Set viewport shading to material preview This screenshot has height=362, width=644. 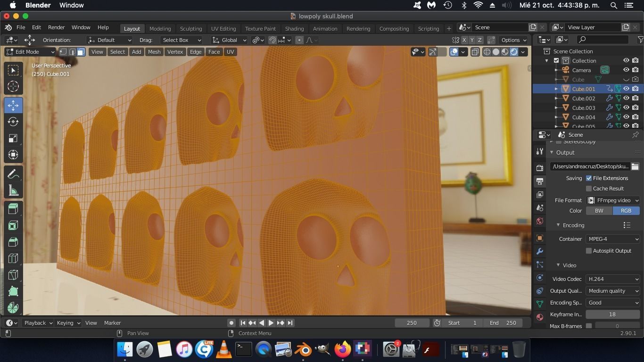coord(505,52)
